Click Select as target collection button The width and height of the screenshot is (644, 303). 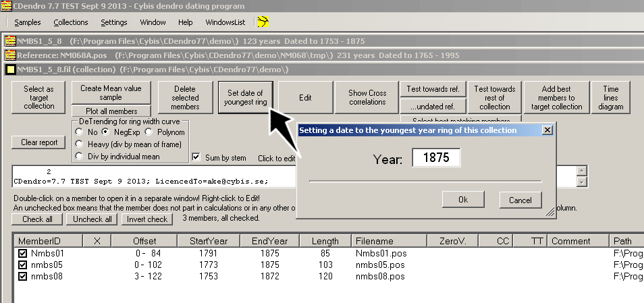tap(38, 98)
